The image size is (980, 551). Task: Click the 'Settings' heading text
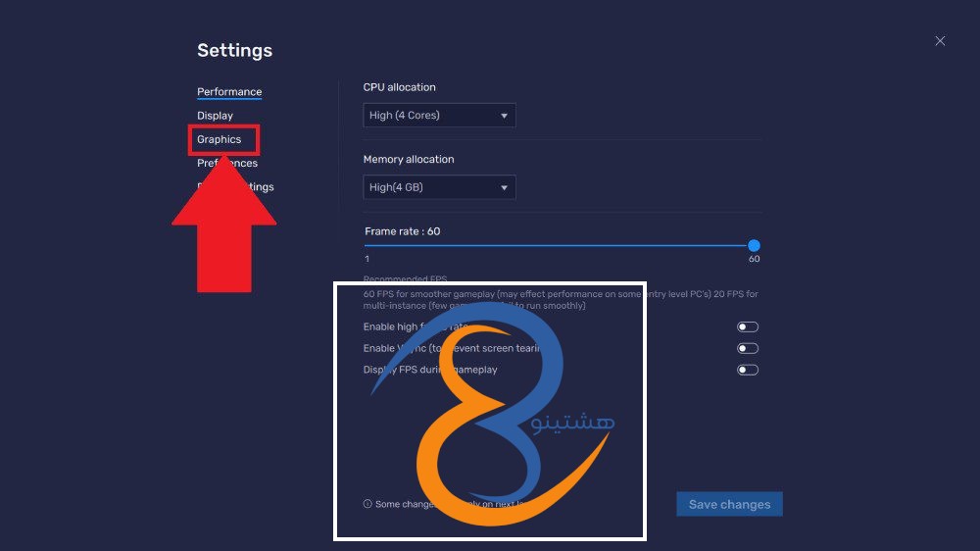pos(234,51)
